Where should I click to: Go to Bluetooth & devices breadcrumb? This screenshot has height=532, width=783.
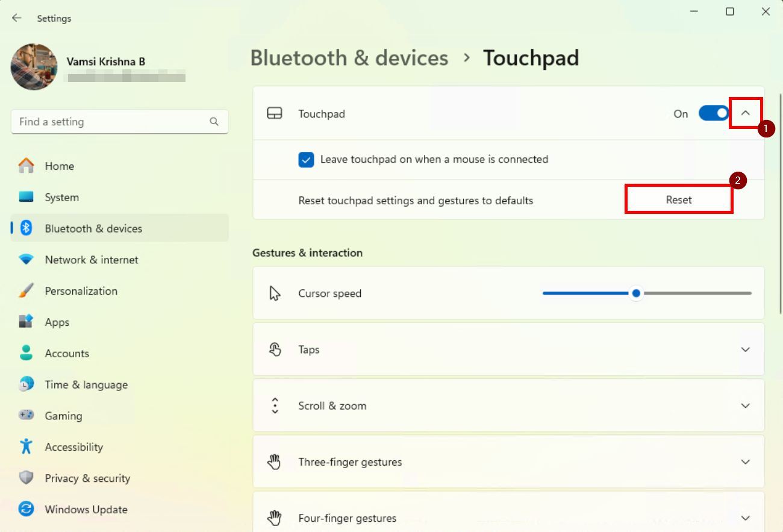click(349, 58)
